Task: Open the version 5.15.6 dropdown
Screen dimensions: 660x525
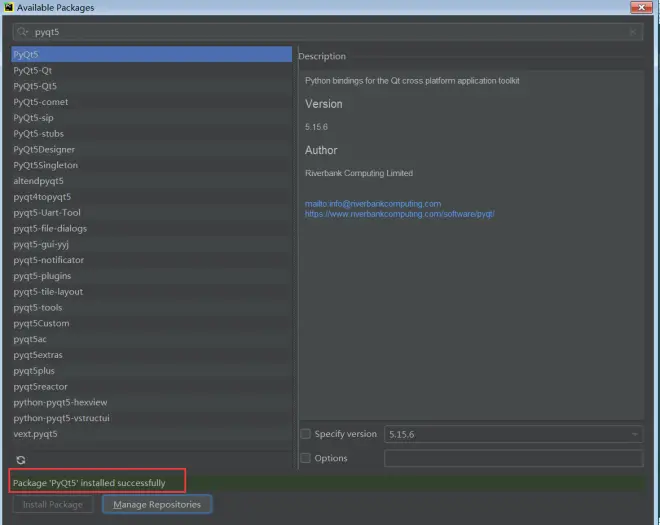Action: [x=513, y=434]
